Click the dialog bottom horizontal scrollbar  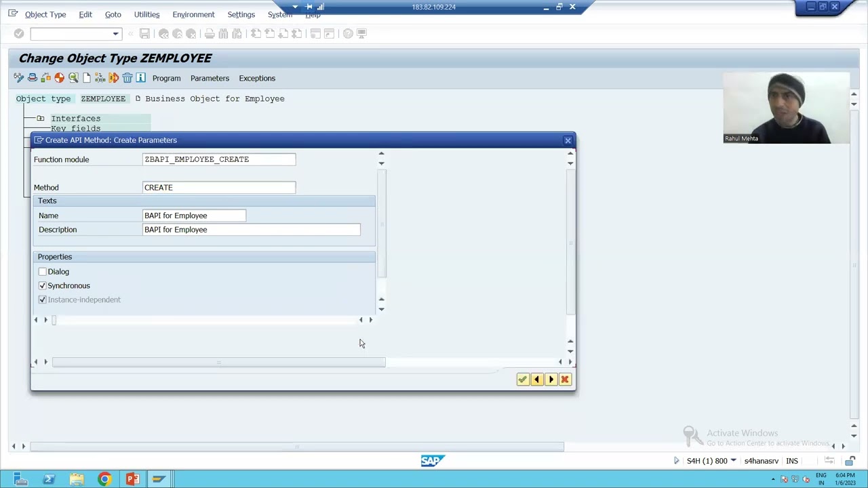pyautogui.click(x=219, y=362)
